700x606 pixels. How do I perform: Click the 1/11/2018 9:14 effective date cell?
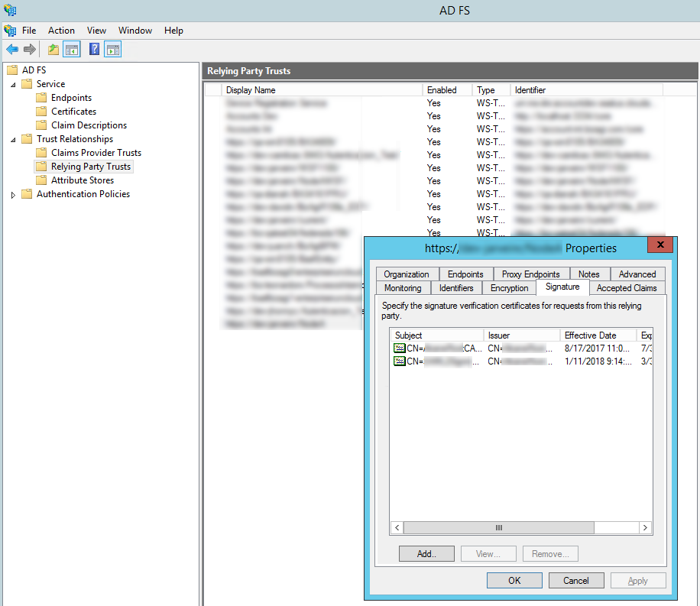tap(598, 361)
